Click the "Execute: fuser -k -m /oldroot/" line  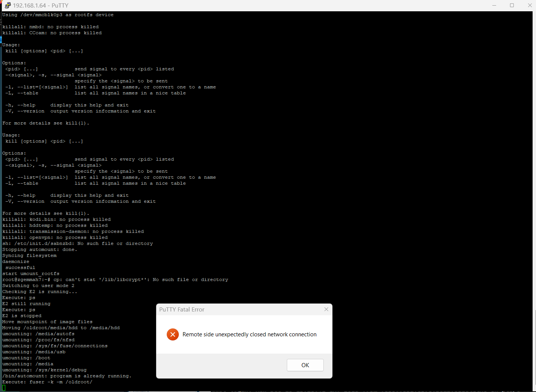pos(47,382)
